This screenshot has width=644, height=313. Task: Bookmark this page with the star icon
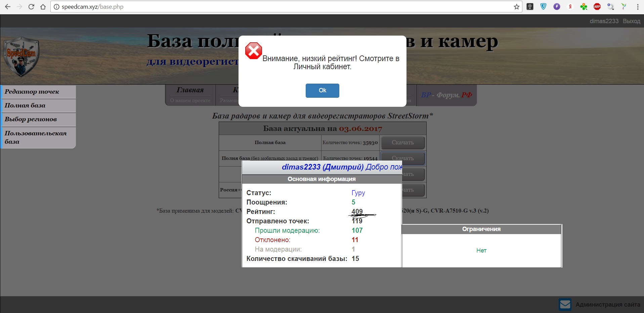(516, 7)
